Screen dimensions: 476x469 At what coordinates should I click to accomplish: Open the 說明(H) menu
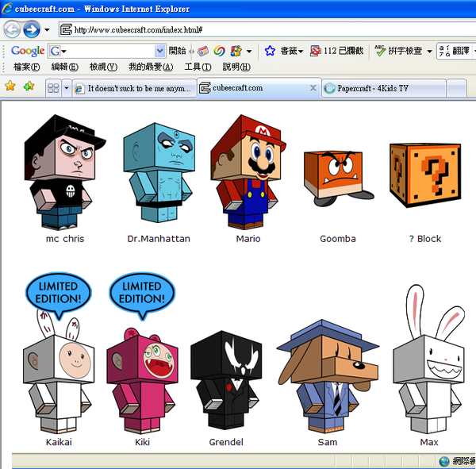(236, 67)
